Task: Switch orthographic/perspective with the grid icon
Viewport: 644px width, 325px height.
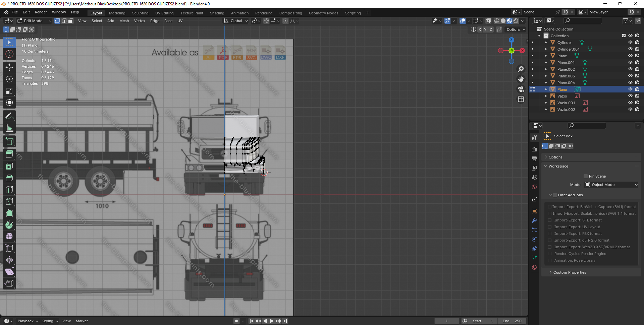Action: coord(521,99)
